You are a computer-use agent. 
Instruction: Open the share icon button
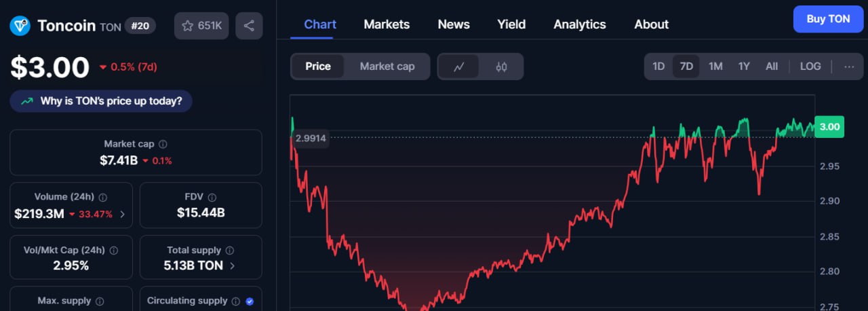pyautogui.click(x=249, y=26)
